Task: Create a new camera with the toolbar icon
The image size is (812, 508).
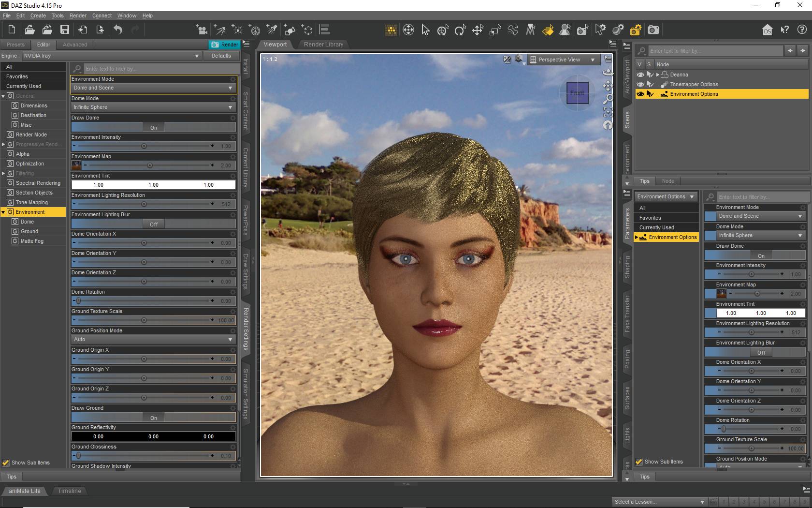Action: 202,30
